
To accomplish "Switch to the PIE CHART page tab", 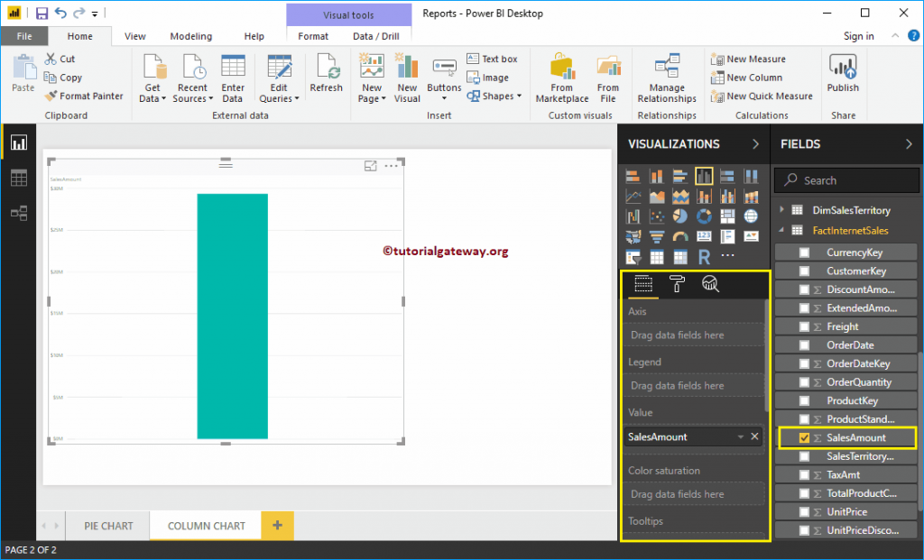I will pyautogui.click(x=108, y=526).
